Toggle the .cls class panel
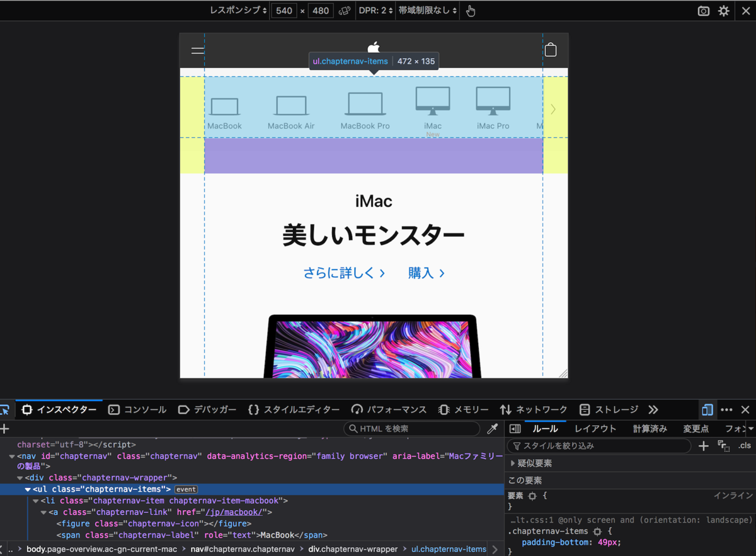The width and height of the screenshot is (756, 556). click(745, 446)
